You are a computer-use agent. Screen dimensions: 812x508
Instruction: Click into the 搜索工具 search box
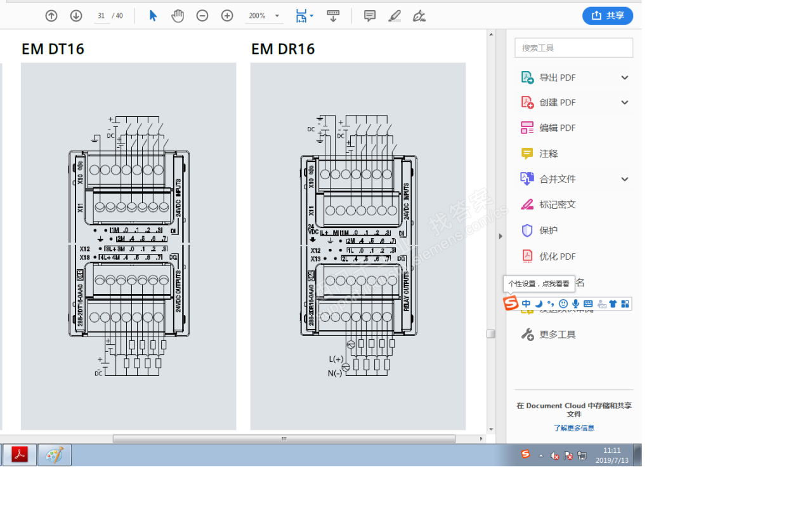574,48
